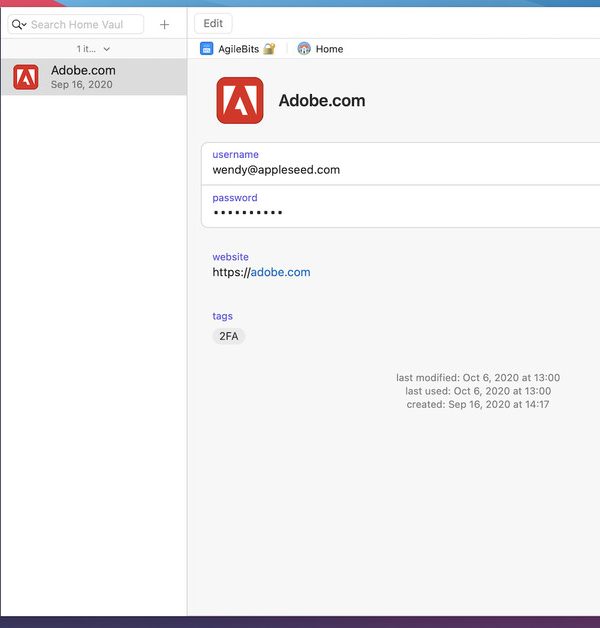This screenshot has width=600, height=628.
Task: Click the magnifying glass search icon
Action: point(18,24)
